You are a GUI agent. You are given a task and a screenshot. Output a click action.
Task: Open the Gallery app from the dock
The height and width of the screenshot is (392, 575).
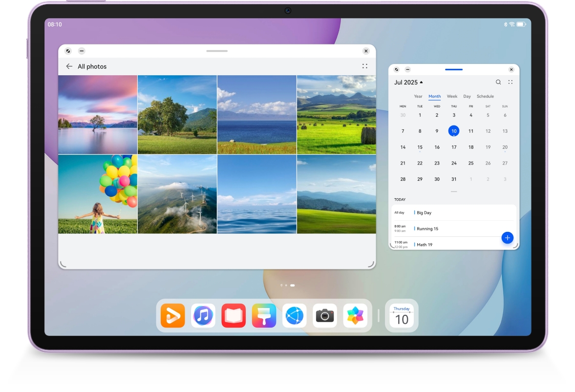355,315
